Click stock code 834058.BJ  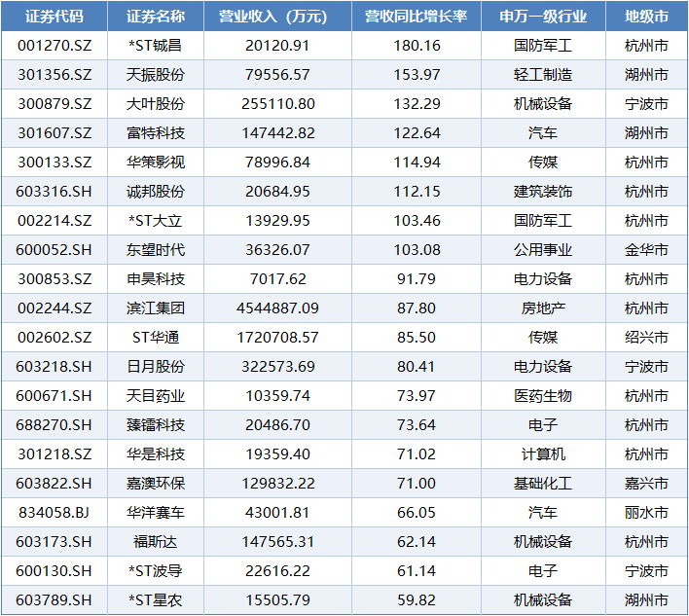point(54,513)
